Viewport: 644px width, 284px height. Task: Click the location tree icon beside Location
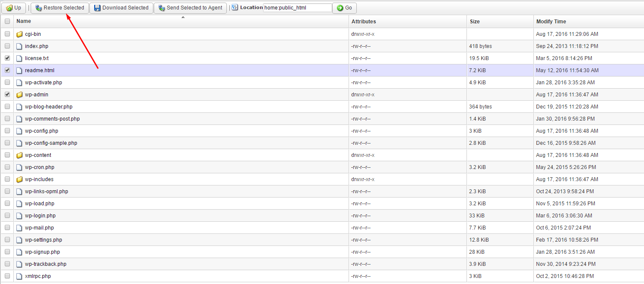235,8
